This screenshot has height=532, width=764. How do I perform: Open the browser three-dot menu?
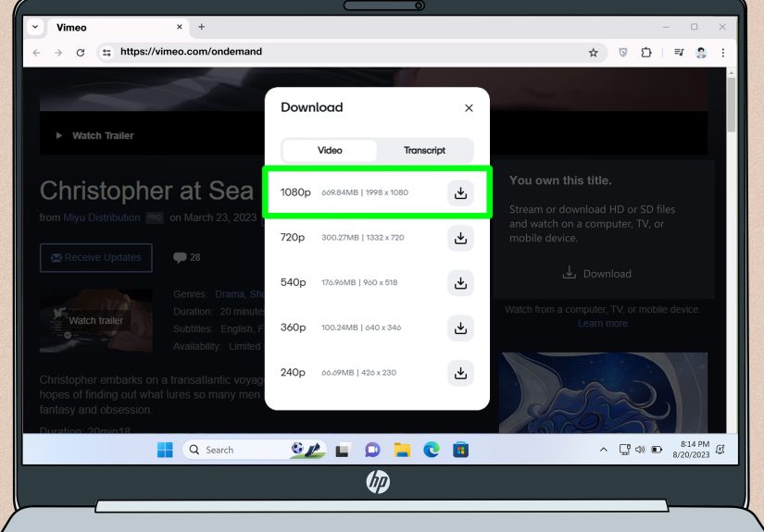click(723, 53)
